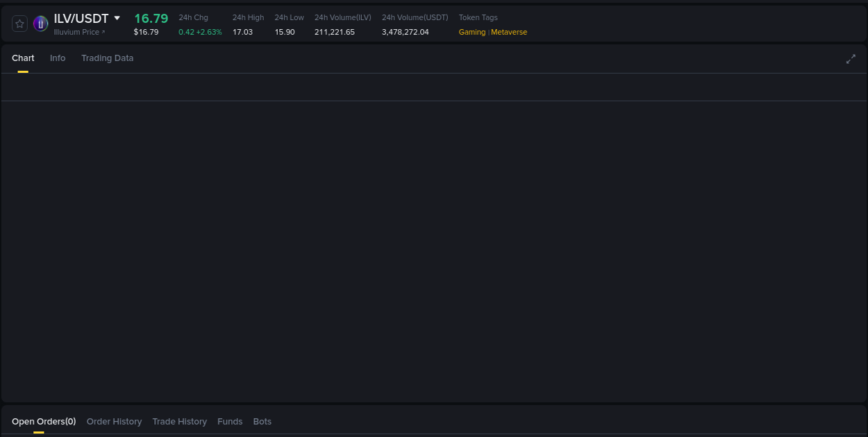
Task: Open the Trading Data tab
Action: tap(107, 58)
